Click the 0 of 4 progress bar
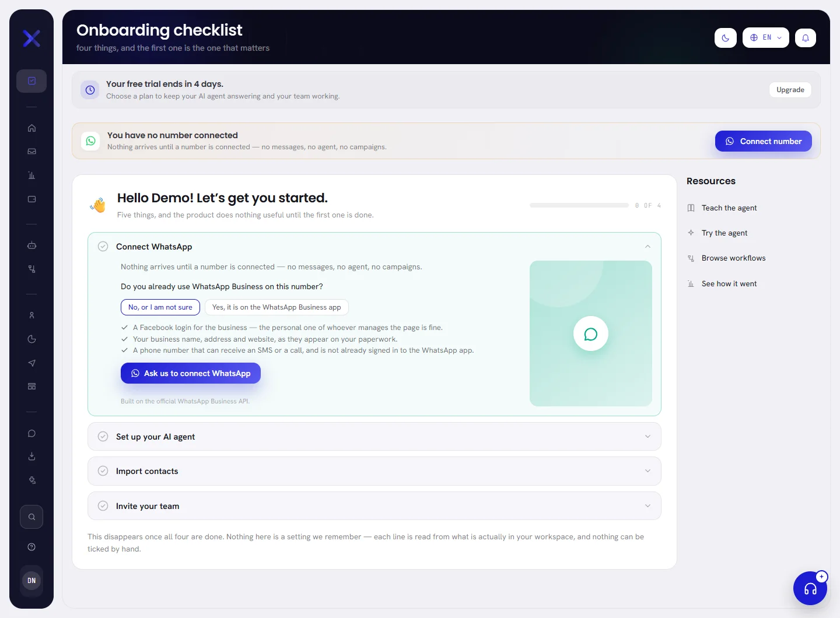This screenshot has width=840, height=618. (579, 205)
